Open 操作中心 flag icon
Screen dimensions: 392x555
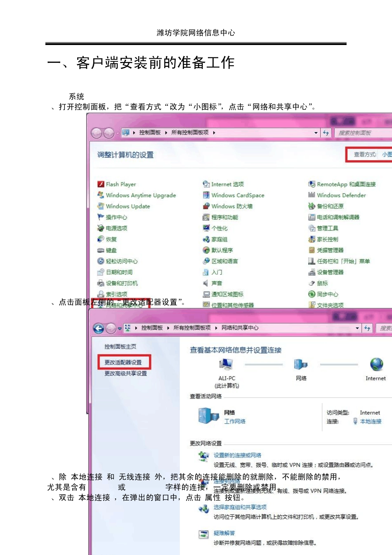tap(101, 217)
